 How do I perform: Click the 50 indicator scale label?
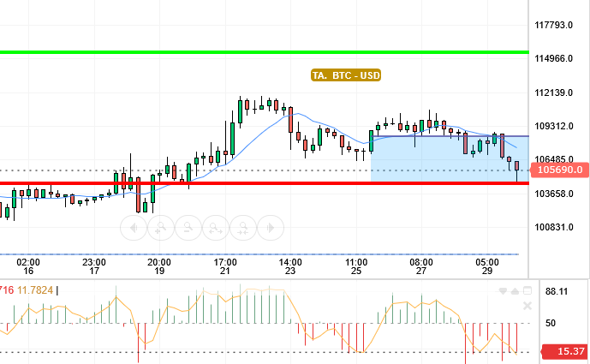click(x=551, y=323)
